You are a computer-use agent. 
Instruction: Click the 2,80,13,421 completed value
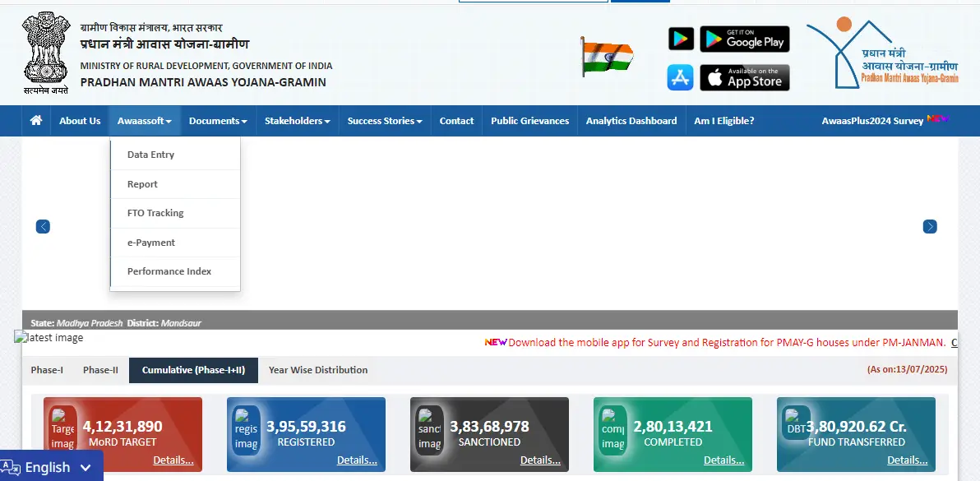(673, 427)
